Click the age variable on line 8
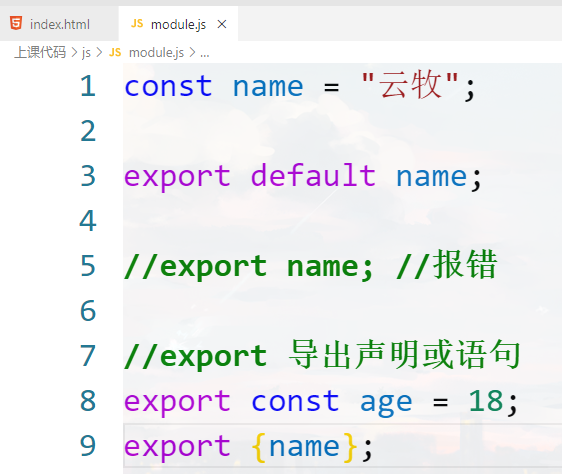The image size is (562, 474). point(386,403)
